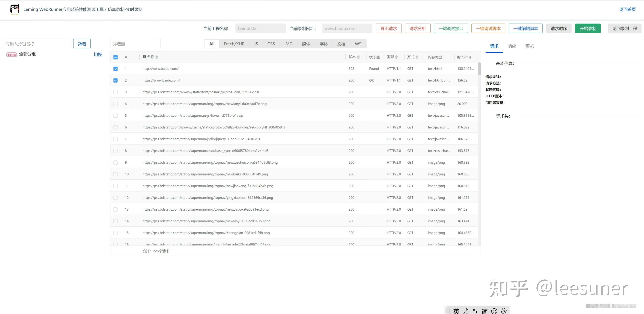Sort by 状态 column arrows
The image size is (644, 314).
pos(358,57)
